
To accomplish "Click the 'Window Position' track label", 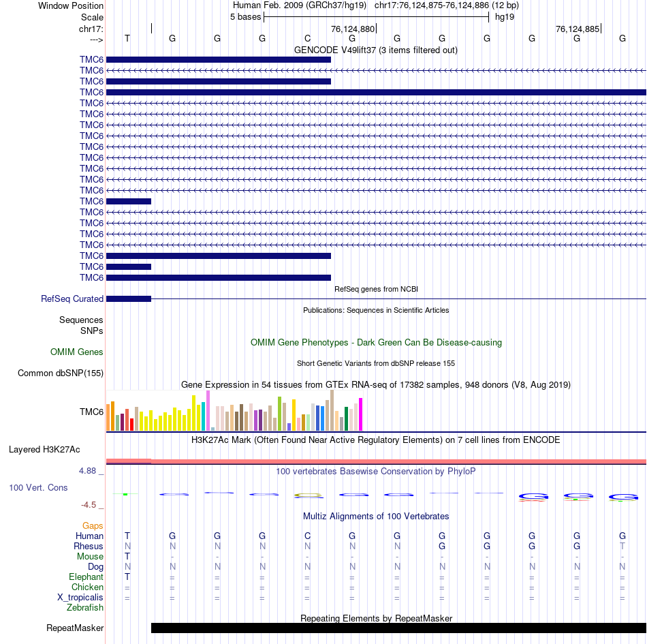I will [71, 5].
